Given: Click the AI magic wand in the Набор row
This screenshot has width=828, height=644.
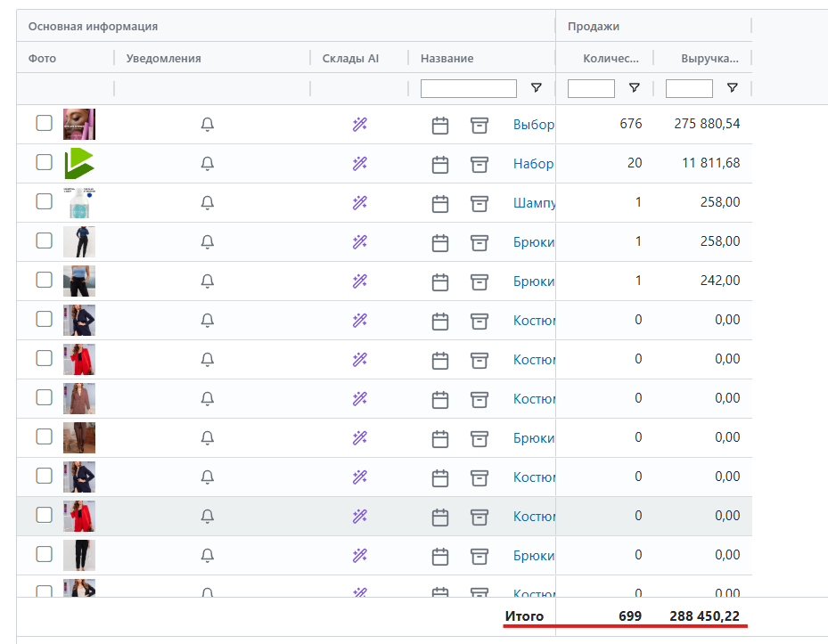Looking at the screenshot, I should 360,164.
